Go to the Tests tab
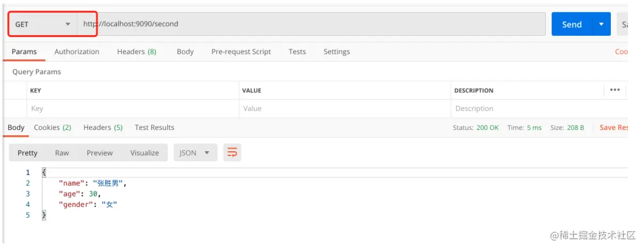Screen dimensions: 644x249 [297, 52]
